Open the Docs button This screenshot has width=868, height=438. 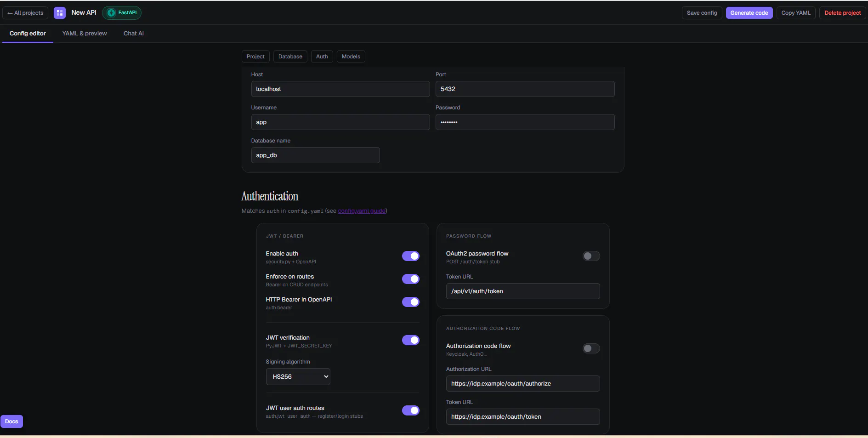coord(11,421)
